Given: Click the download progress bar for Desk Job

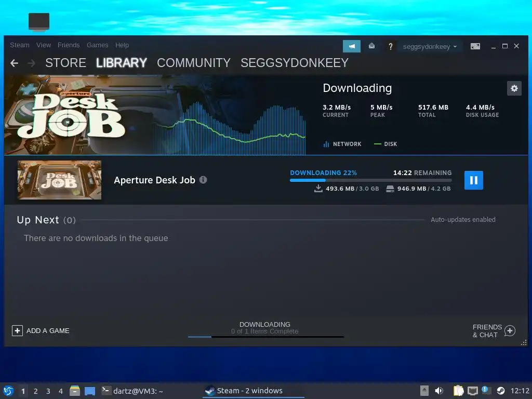Looking at the screenshot, I should 370,180.
